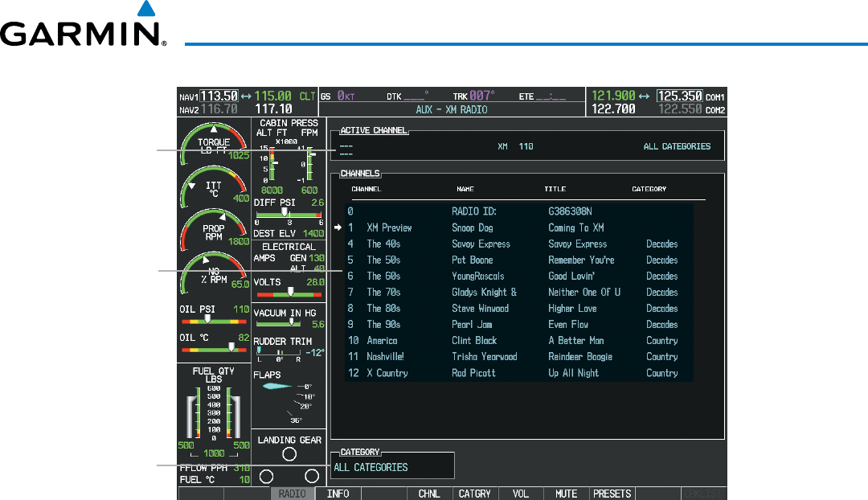Select channel 12 X Country
This screenshot has width=868, height=500.
518,373
